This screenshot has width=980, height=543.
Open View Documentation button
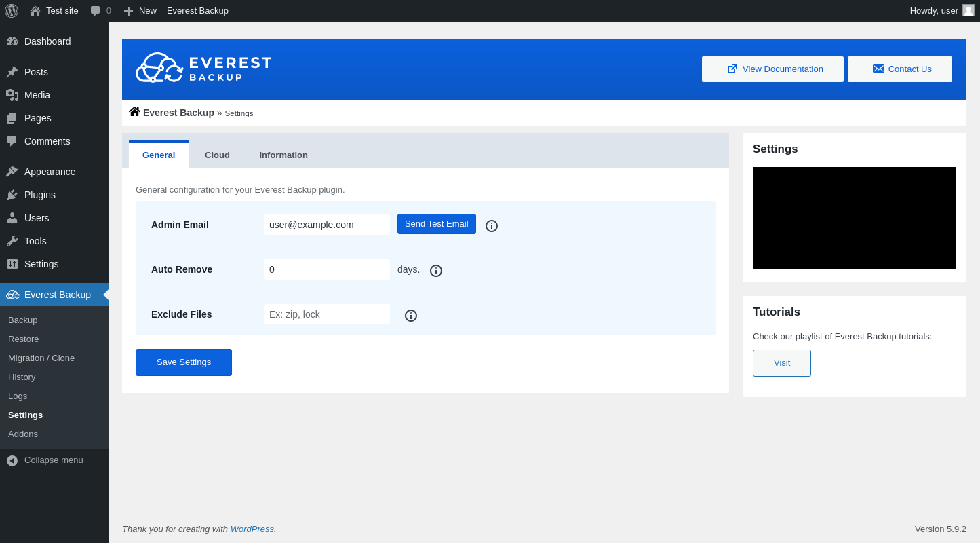pyautogui.click(x=772, y=69)
